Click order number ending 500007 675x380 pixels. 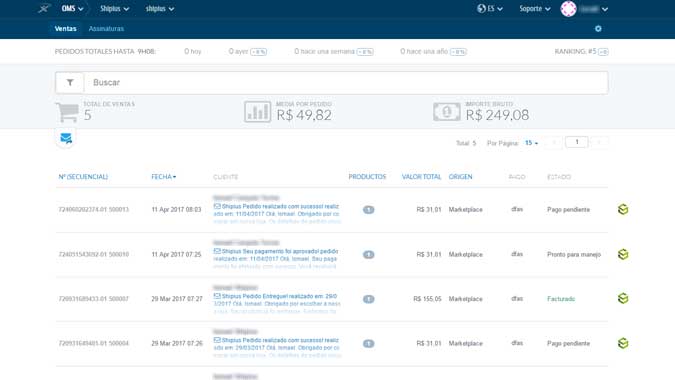click(x=93, y=299)
